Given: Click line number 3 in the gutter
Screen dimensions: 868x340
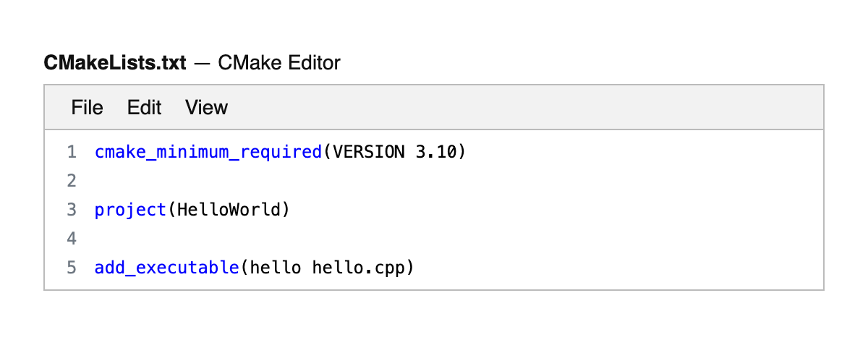Looking at the screenshot, I should tap(71, 210).
